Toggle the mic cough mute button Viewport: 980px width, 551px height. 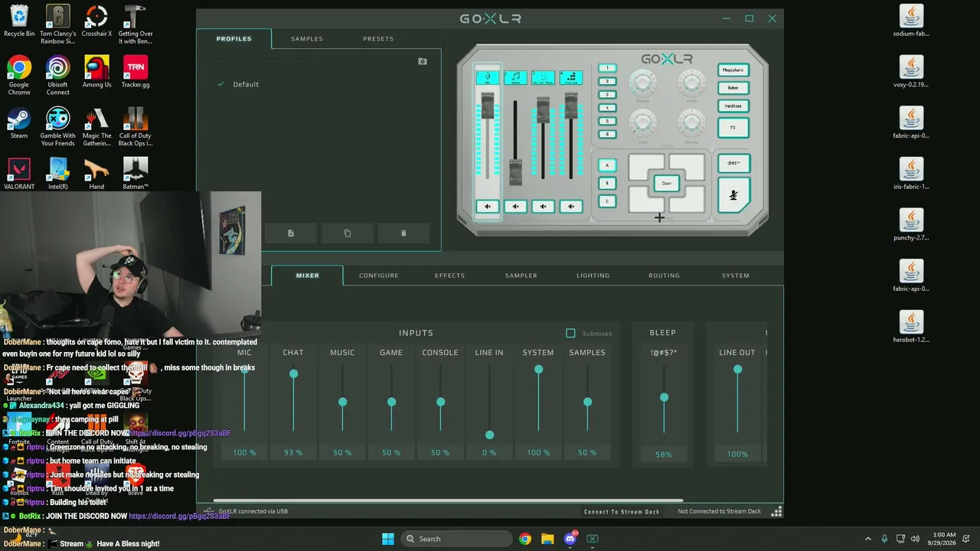point(733,195)
